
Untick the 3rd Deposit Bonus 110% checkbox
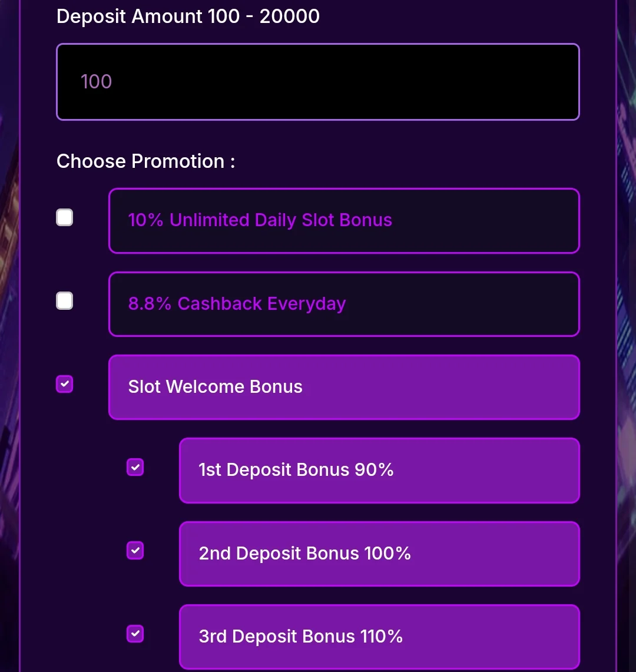click(x=135, y=634)
